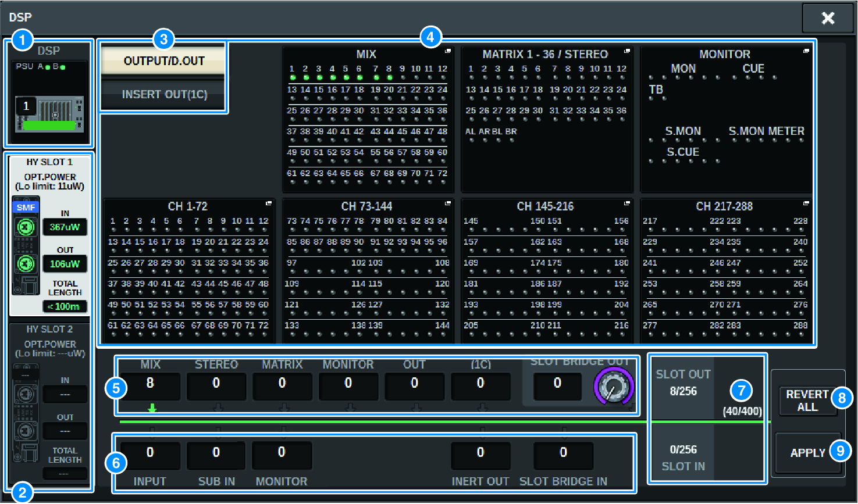Expand the CH 73-144 panel
Viewport: 858px width, 504px height.
(448, 203)
